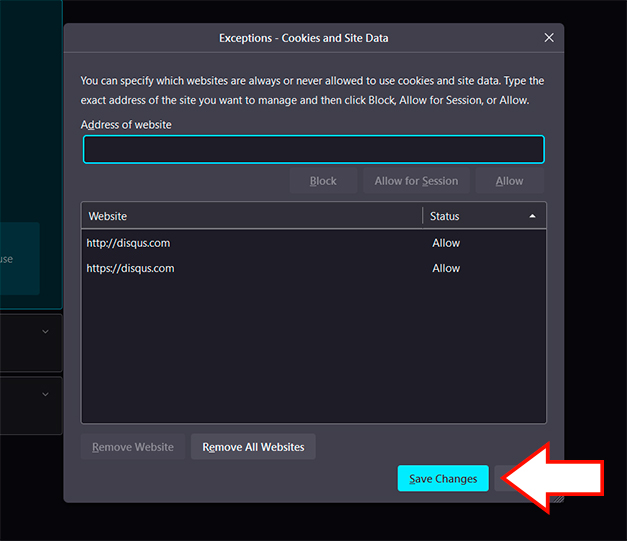Click the Allow status for https://disqus.com

coord(446,268)
